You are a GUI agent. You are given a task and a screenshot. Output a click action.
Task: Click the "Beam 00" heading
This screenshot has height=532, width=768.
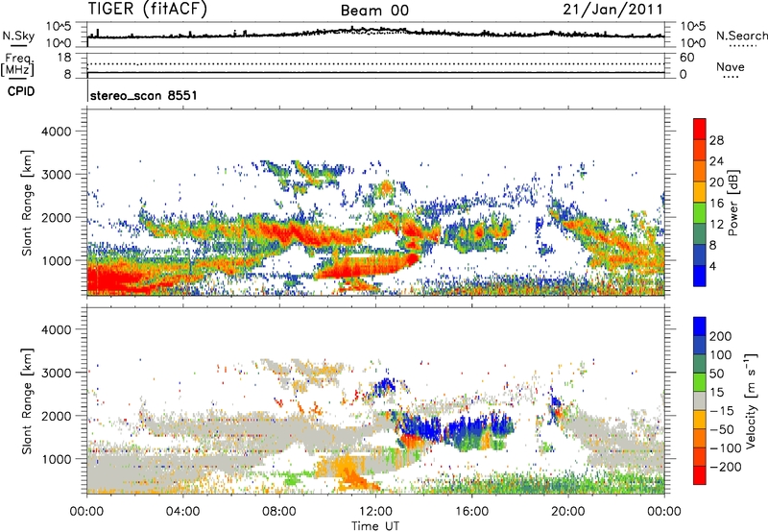click(374, 11)
